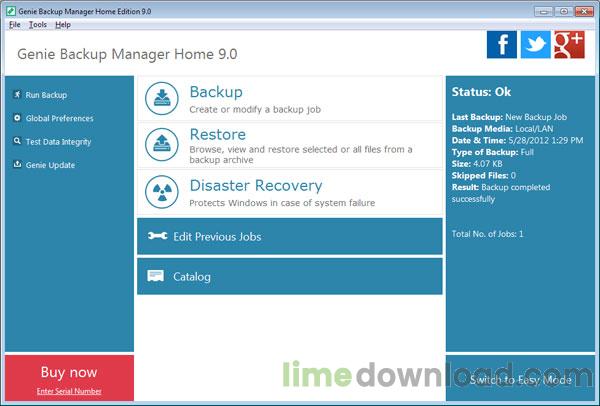Click the running-man icon next to Run Backup
600x406 pixels.
[x=17, y=95]
